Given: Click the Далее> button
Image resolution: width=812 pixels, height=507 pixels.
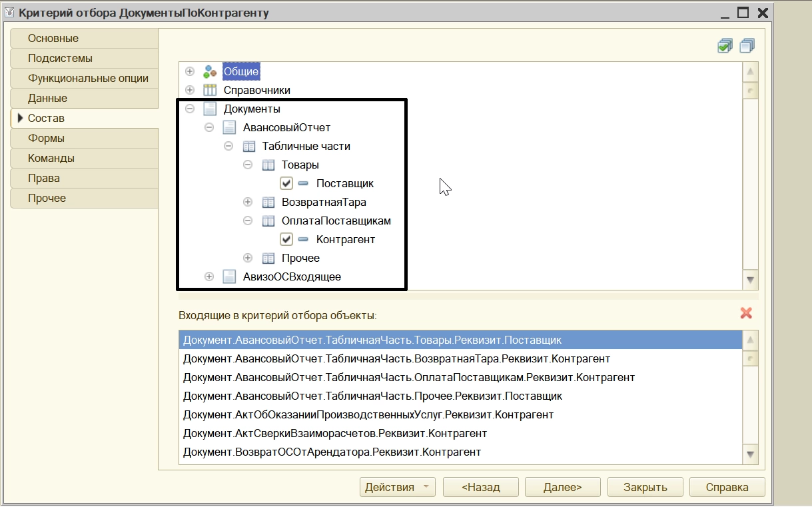Looking at the screenshot, I should click(x=563, y=487).
